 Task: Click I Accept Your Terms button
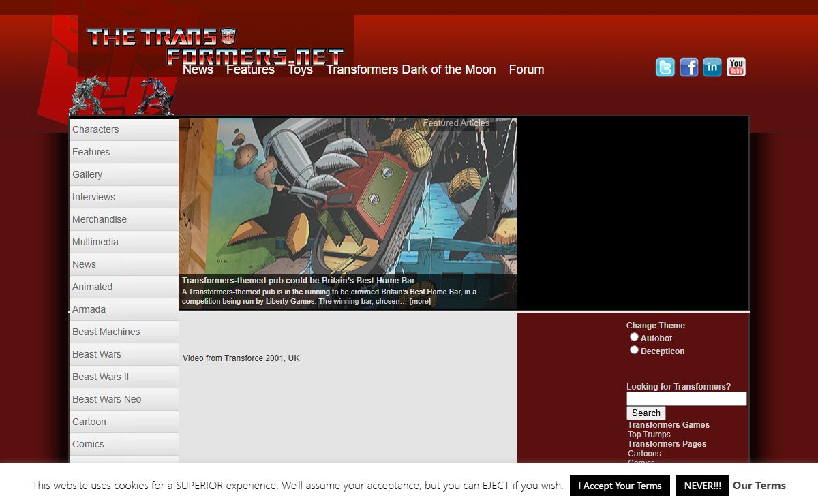(x=620, y=486)
